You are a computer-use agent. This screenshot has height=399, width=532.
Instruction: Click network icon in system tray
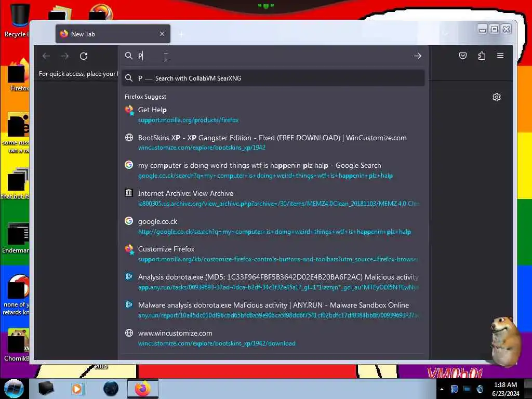point(467,389)
